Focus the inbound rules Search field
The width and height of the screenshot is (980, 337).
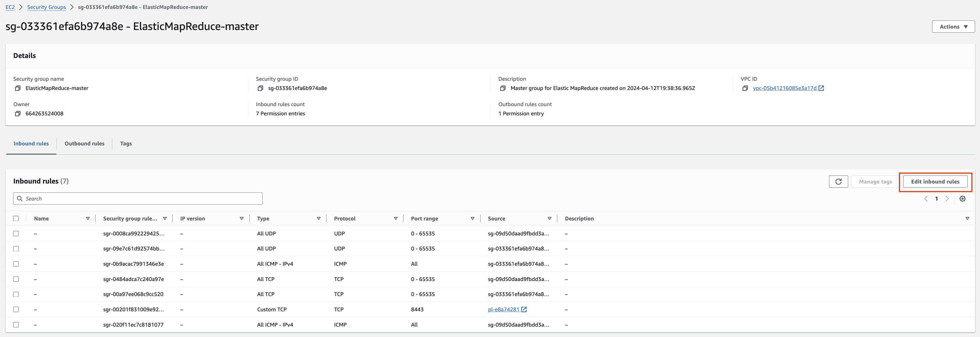point(138,199)
